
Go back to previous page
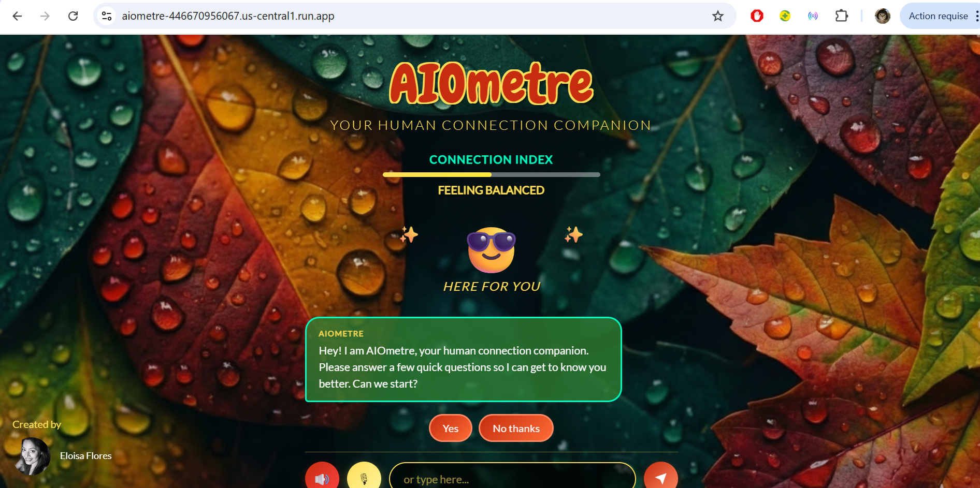(x=17, y=16)
